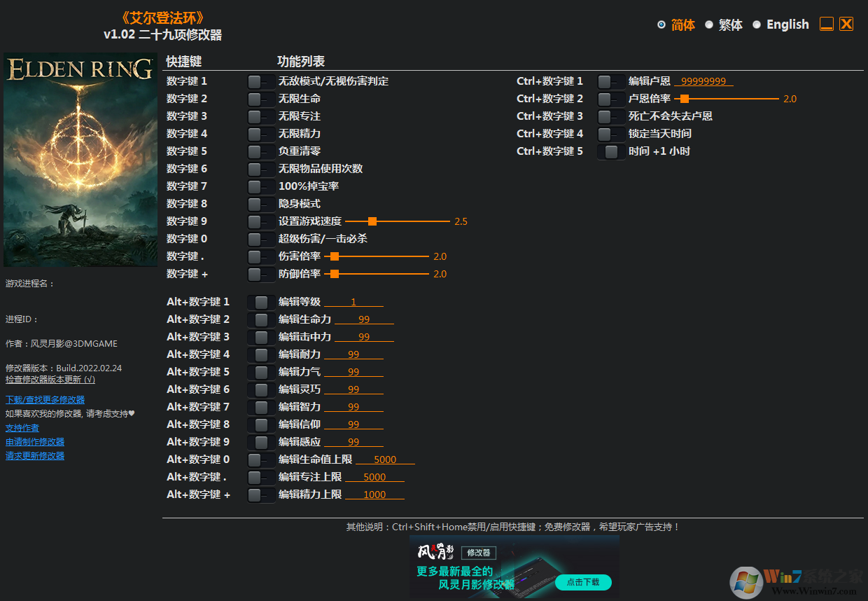Activate 锁定当天时间 switch
The height and width of the screenshot is (601, 868).
(x=610, y=133)
